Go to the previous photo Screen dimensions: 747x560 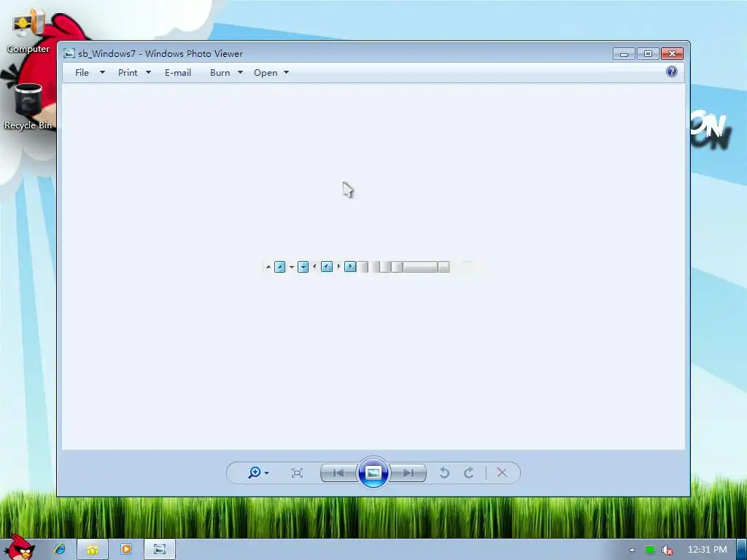coord(338,472)
